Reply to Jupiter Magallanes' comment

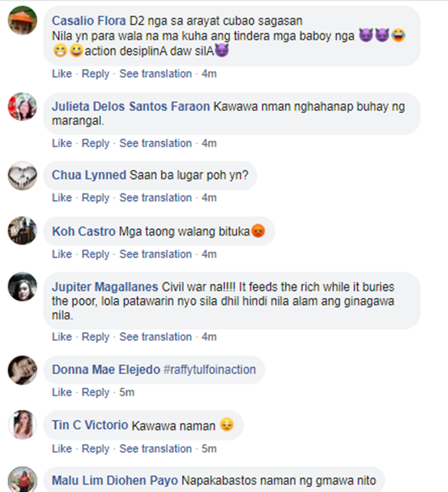tap(96, 337)
